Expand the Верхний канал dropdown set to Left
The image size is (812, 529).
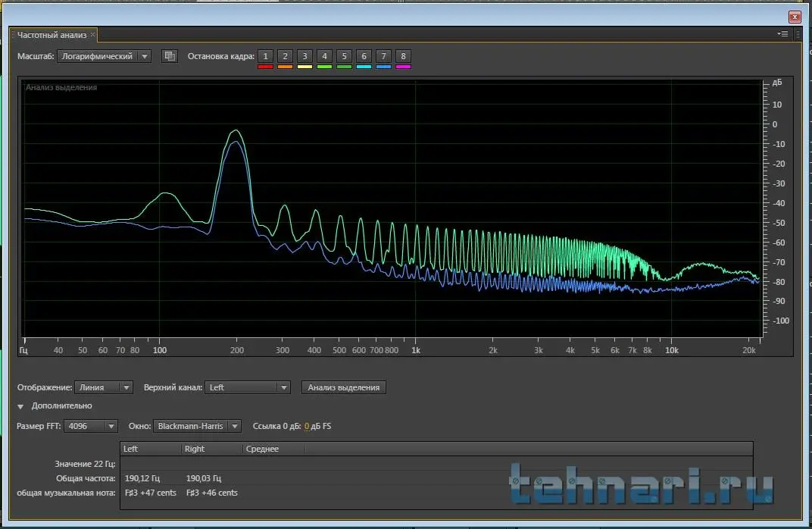point(248,387)
